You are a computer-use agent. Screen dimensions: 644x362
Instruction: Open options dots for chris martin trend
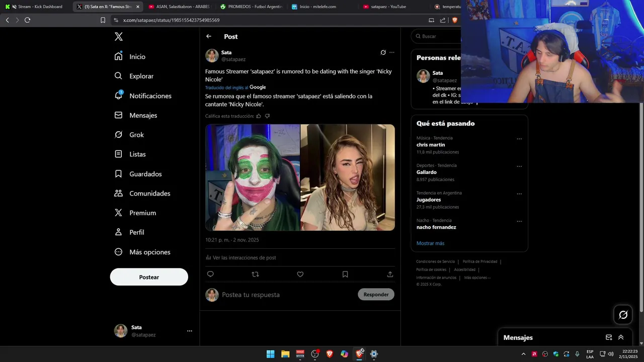(x=519, y=139)
